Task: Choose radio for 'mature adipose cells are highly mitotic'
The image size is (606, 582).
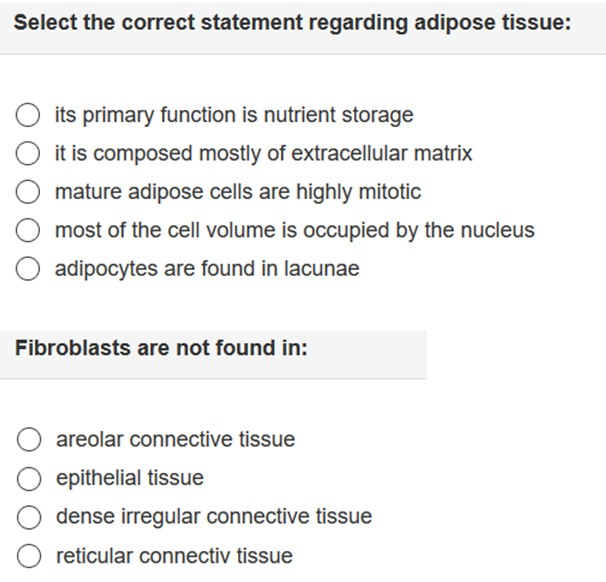Action: (x=30, y=192)
